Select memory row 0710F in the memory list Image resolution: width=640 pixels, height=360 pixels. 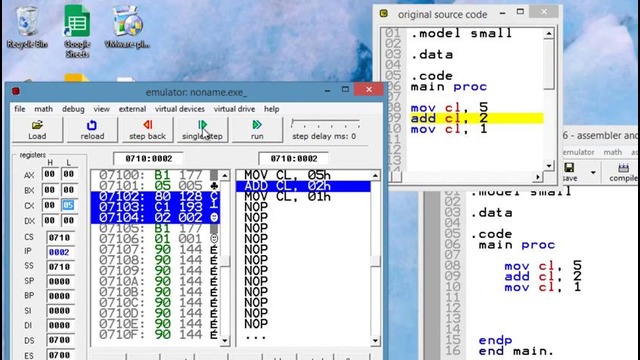click(156, 334)
